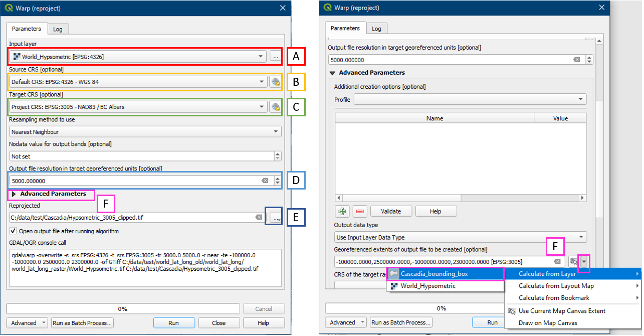Click green plus add-row icon

tap(342, 211)
